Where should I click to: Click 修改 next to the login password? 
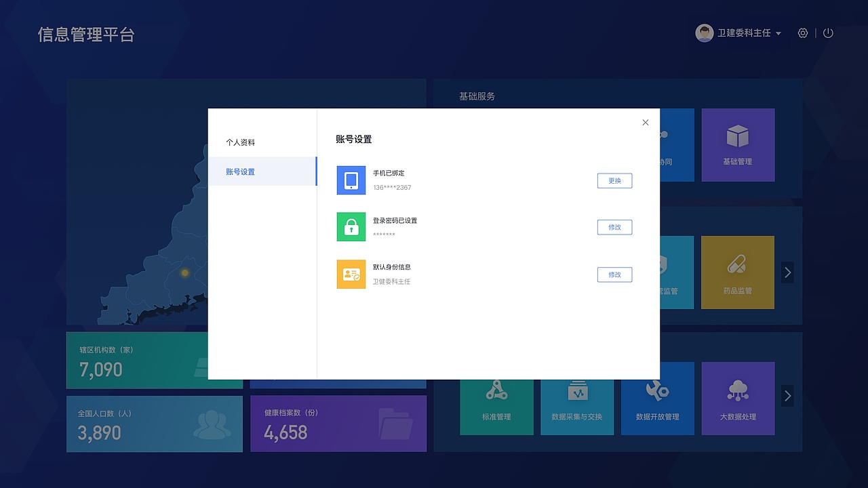614,227
